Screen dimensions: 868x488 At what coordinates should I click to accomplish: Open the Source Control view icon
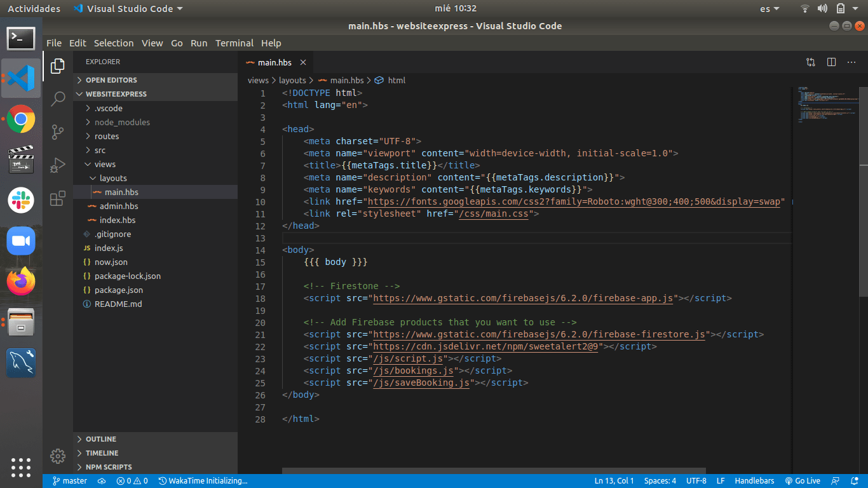coord(58,132)
